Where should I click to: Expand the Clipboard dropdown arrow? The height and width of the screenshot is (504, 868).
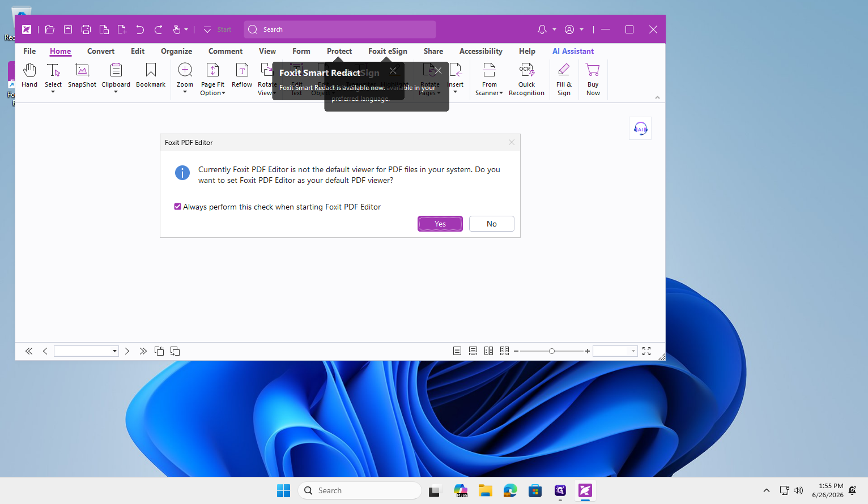(x=116, y=92)
